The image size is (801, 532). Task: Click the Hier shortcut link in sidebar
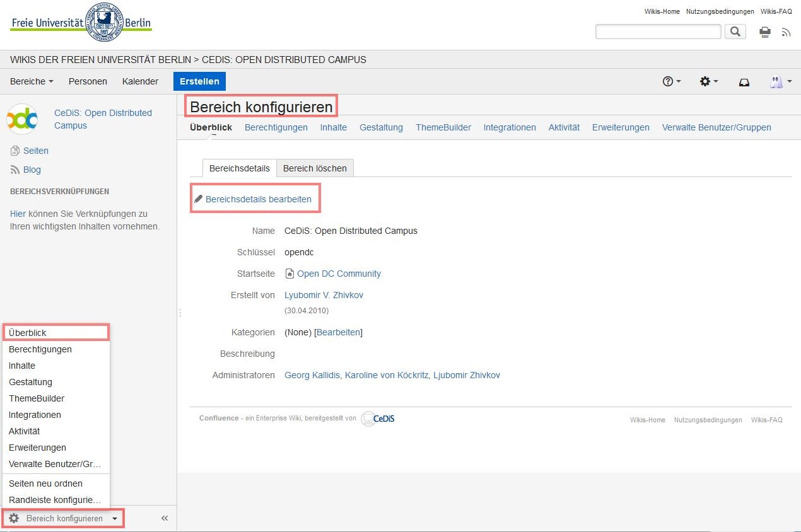pos(18,214)
